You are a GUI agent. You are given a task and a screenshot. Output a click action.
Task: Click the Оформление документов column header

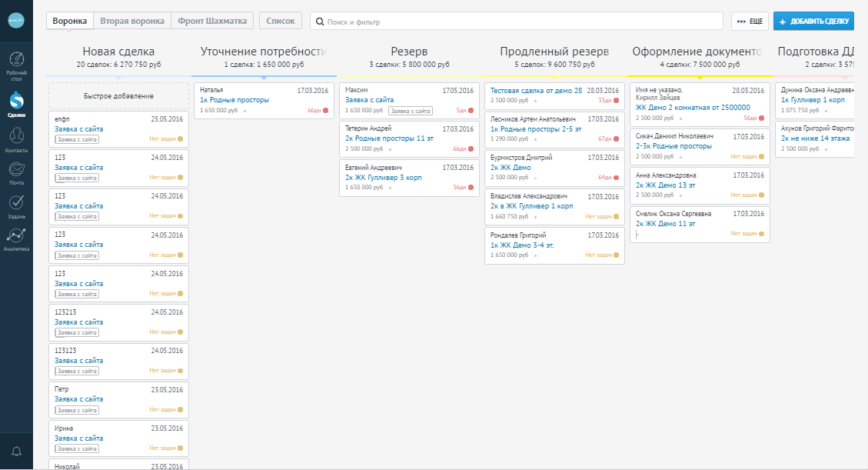(697, 52)
